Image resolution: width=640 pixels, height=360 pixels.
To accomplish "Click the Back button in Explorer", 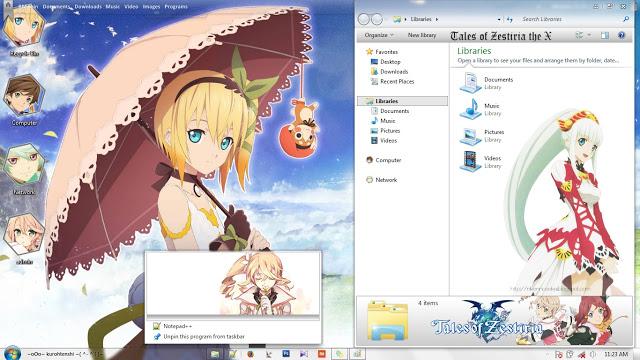I will pos(363,19).
